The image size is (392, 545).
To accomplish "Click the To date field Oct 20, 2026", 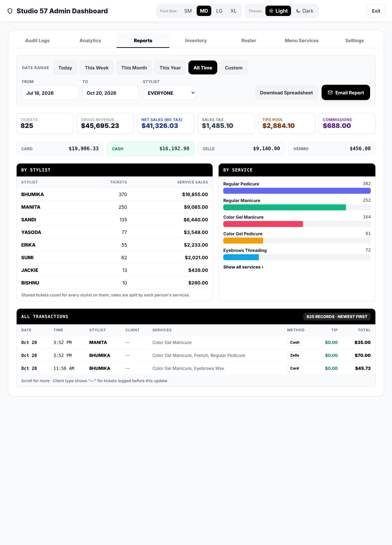I will point(111,93).
